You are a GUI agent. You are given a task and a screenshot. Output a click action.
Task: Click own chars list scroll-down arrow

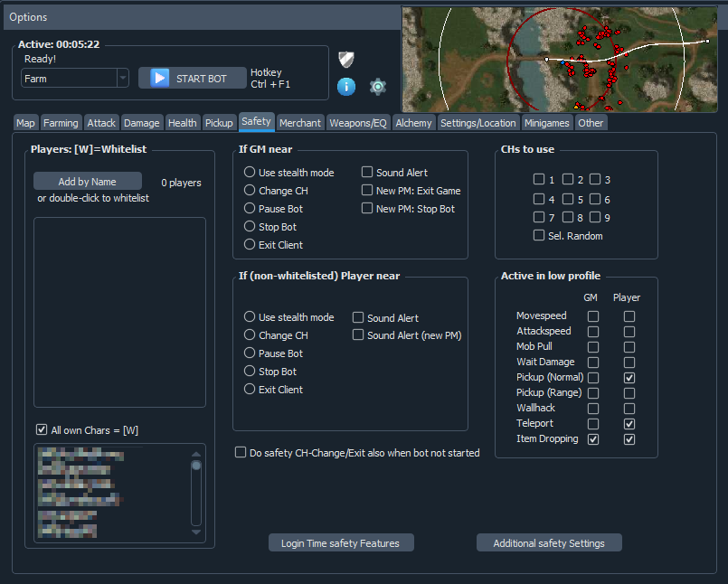196,532
